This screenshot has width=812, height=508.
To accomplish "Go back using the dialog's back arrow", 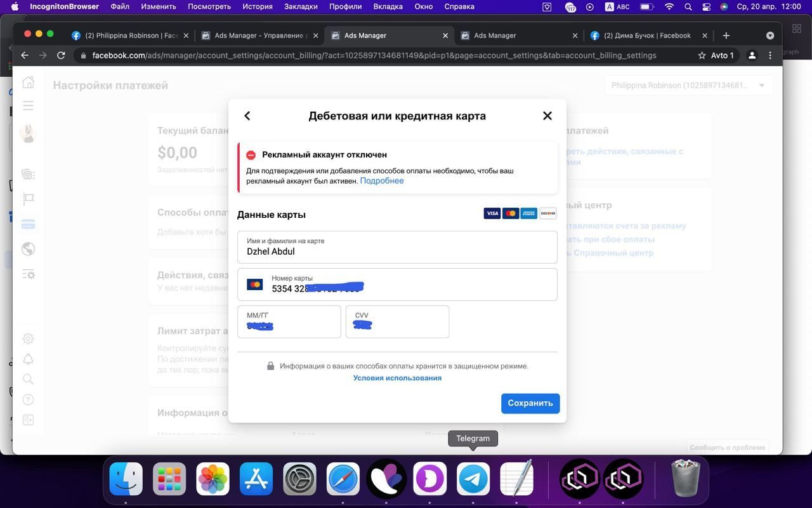I will (x=247, y=116).
